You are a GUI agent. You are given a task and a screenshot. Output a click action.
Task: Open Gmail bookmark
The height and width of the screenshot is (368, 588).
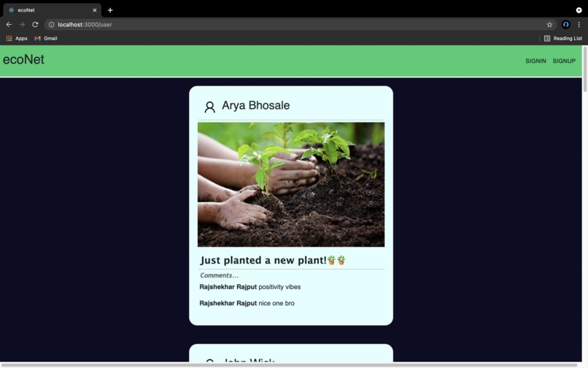coord(46,38)
